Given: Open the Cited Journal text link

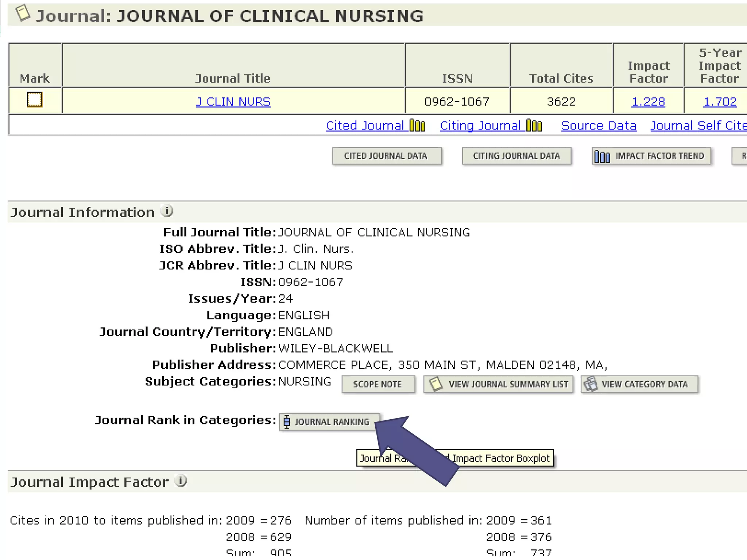Looking at the screenshot, I should click(365, 125).
